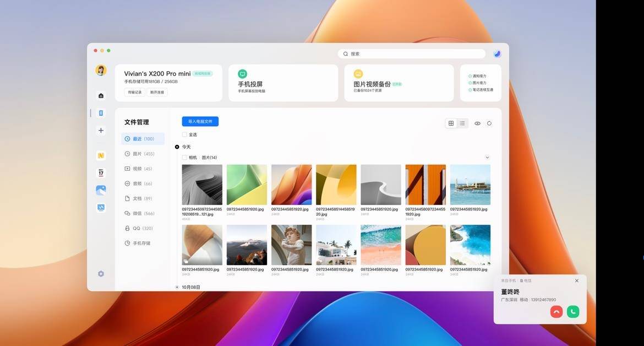644x346 pixels.
Task: Click the green screen-cast icon on 手机投屏 card
Action: point(242,74)
